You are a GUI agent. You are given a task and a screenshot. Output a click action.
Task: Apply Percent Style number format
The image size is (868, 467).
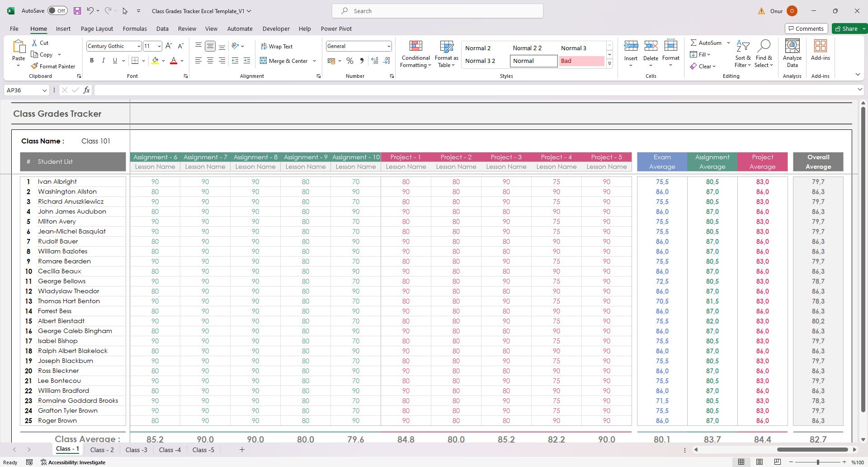(x=349, y=60)
